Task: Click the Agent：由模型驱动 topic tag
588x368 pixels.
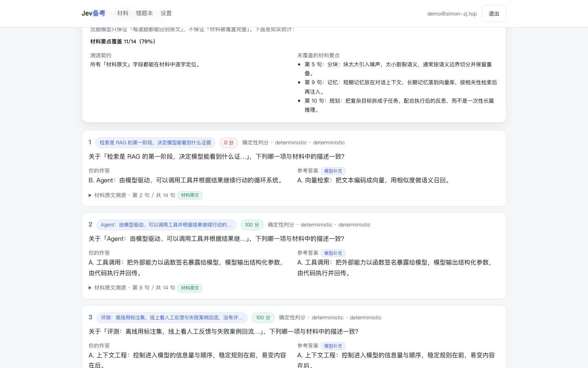Action: point(166,225)
